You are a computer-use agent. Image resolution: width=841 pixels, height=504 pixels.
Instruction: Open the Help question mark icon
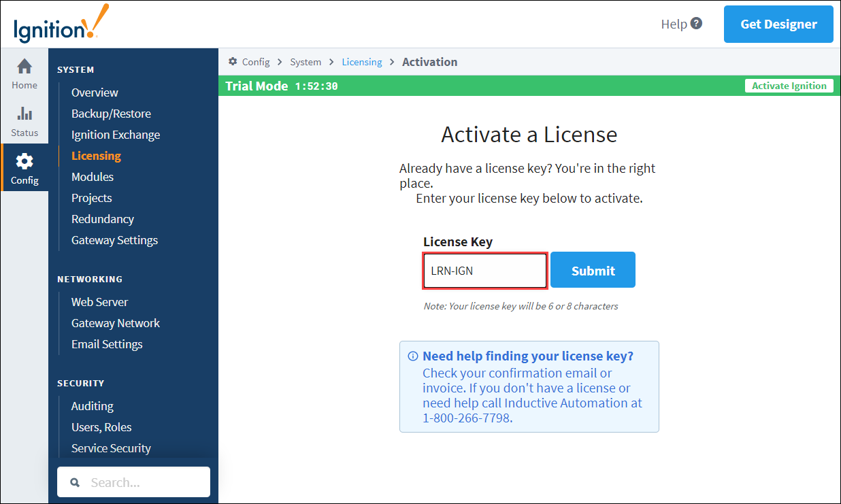(x=696, y=23)
